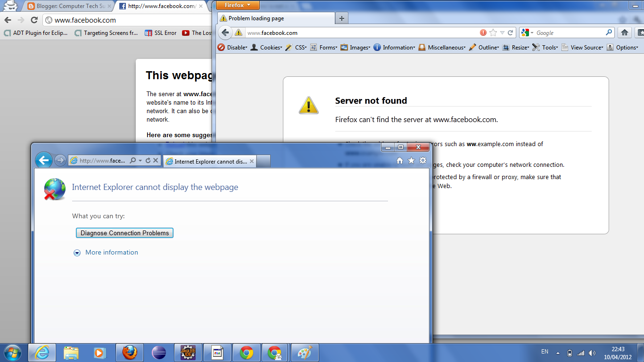Open the Images dropdown menu

click(355, 47)
